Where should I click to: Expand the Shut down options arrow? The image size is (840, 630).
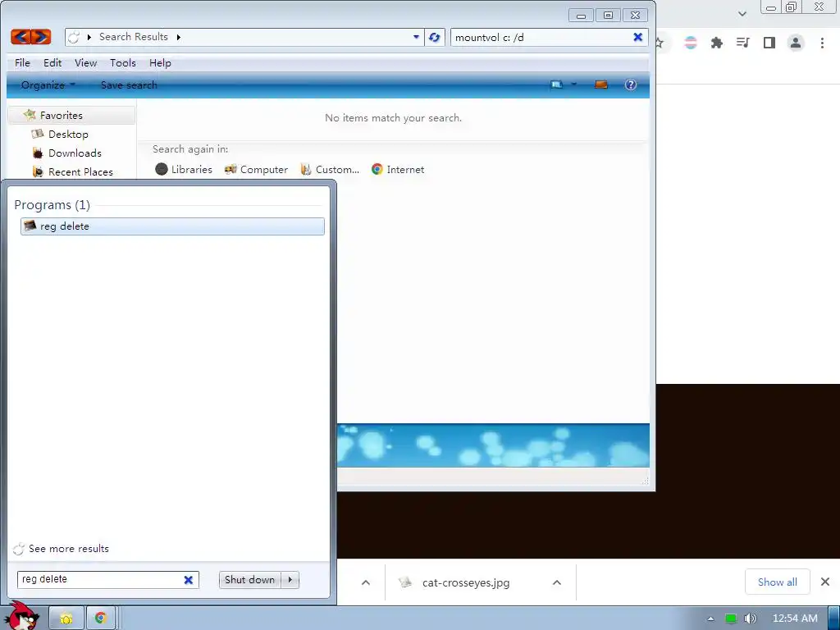tap(290, 580)
